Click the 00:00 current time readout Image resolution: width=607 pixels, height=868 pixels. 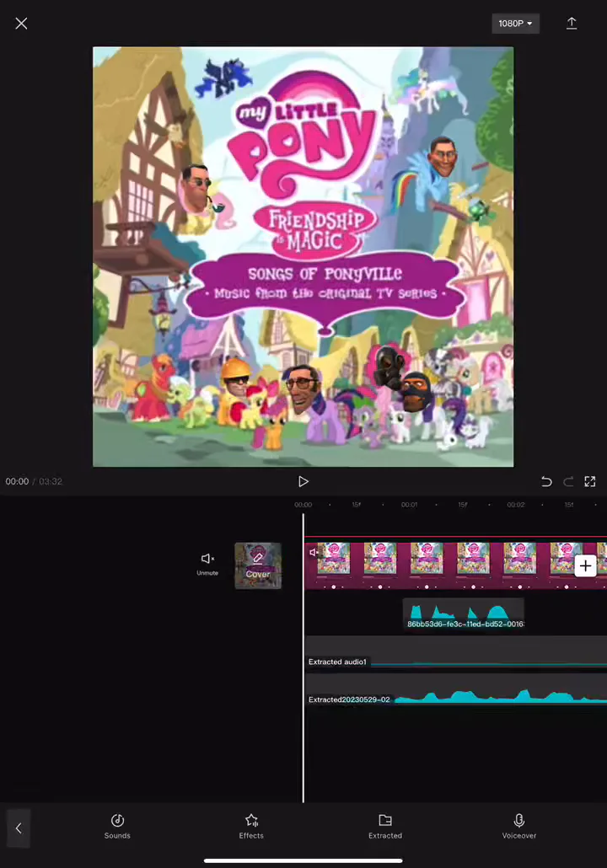click(x=17, y=481)
